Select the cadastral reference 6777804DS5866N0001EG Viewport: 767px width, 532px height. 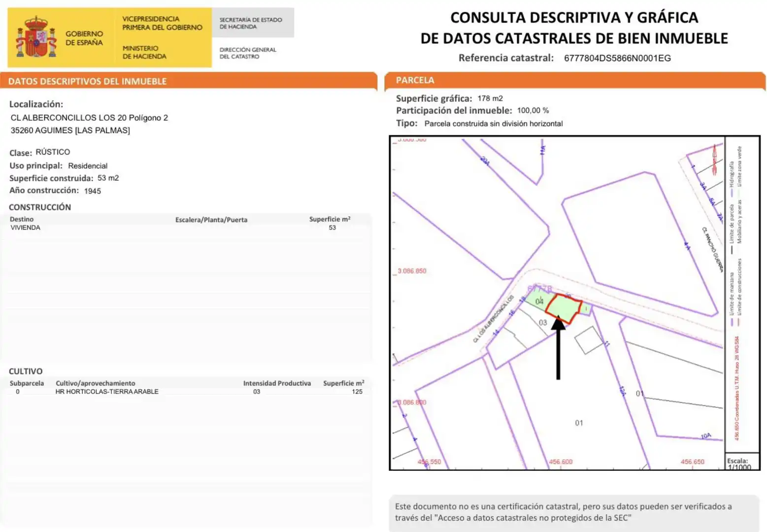click(617, 58)
